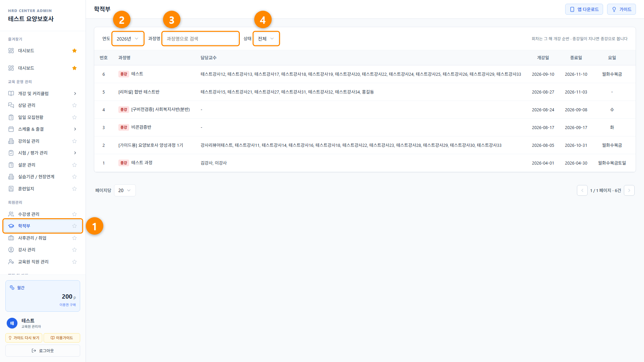Unfavorite the first 대시보드 star

74,51
